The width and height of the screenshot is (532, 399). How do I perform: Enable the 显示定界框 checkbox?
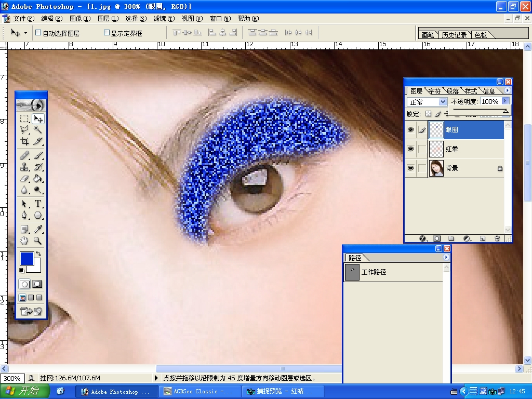(107, 33)
